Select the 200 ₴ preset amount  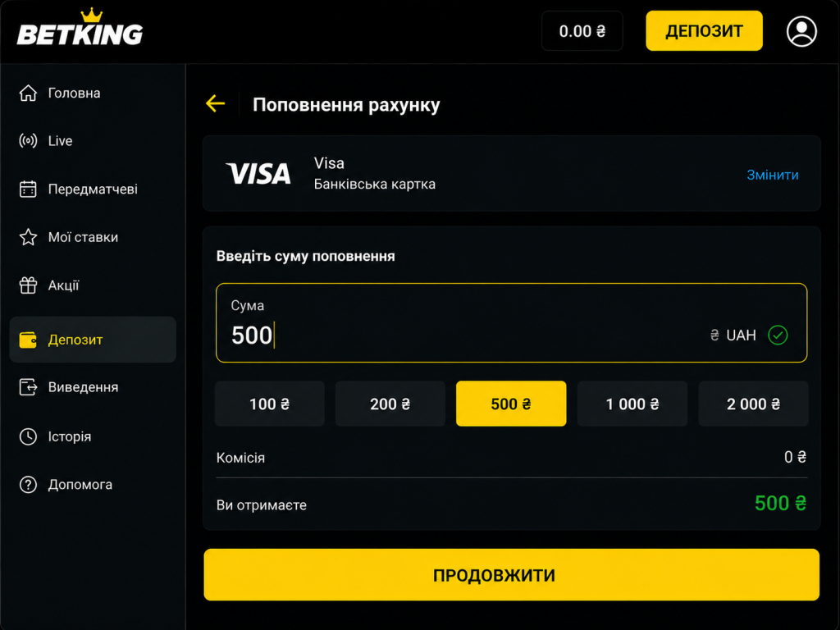point(390,404)
